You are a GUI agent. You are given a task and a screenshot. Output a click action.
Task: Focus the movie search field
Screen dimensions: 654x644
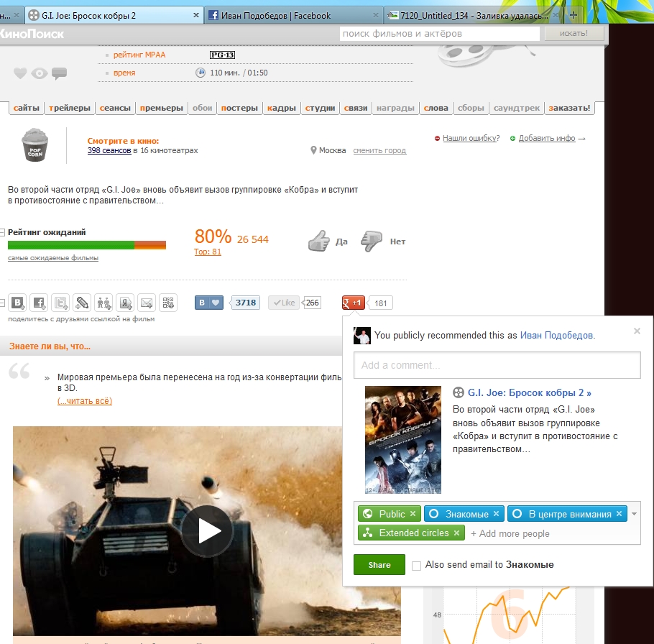(x=440, y=33)
